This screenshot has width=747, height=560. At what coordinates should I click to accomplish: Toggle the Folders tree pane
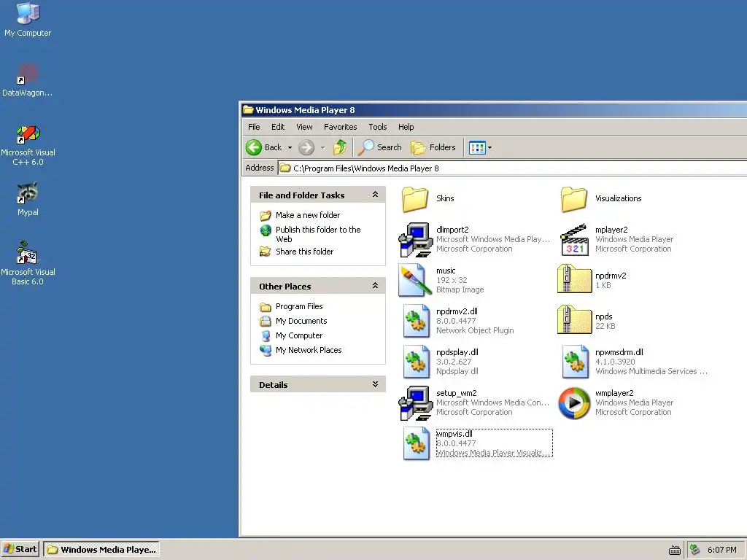pyautogui.click(x=433, y=147)
